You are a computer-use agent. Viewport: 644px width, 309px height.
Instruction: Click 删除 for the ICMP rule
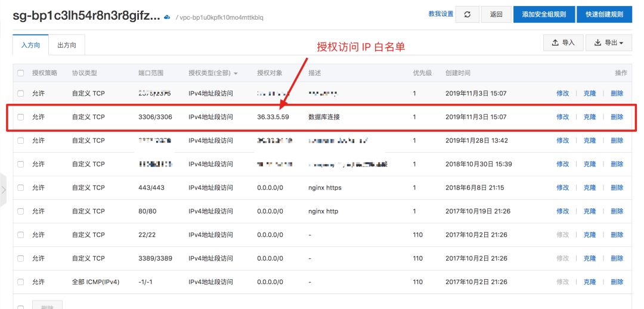(x=617, y=282)
